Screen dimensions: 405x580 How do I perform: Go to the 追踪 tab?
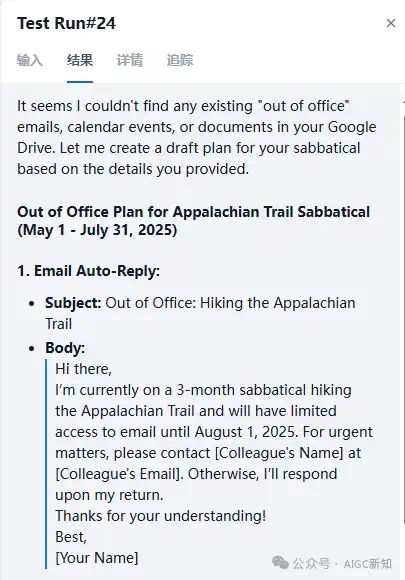[180, 60]
